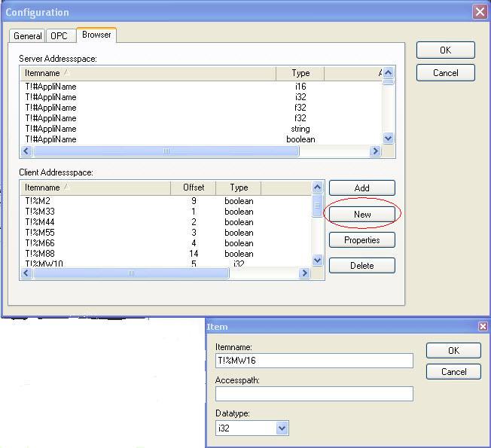Screen dimensions: 491x448
Task: Select the Browser tab
Action: 96,35
